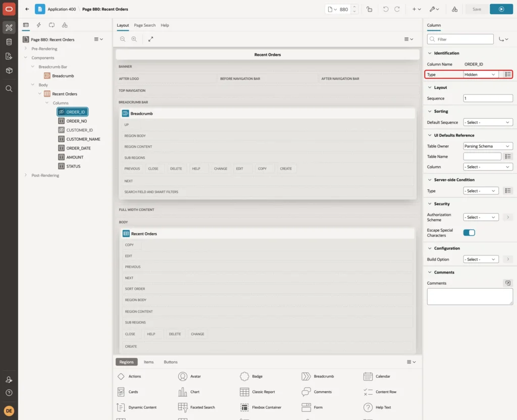Open the shared components icon in top toolbar

[454, 9]
